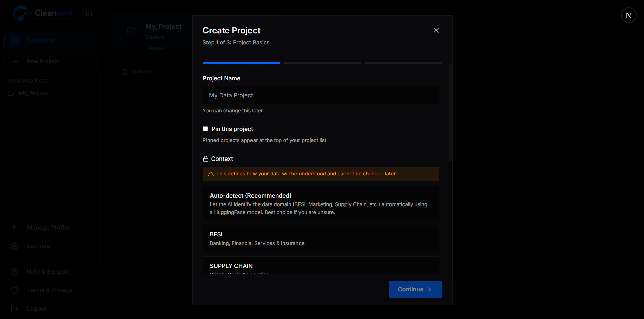Click New Project in sidebar
This screenshot has width=644, height=319.
coord(51,62)
